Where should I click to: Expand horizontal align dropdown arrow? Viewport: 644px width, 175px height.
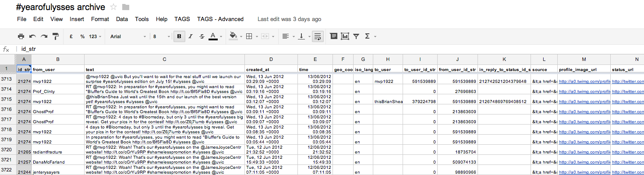293,37
